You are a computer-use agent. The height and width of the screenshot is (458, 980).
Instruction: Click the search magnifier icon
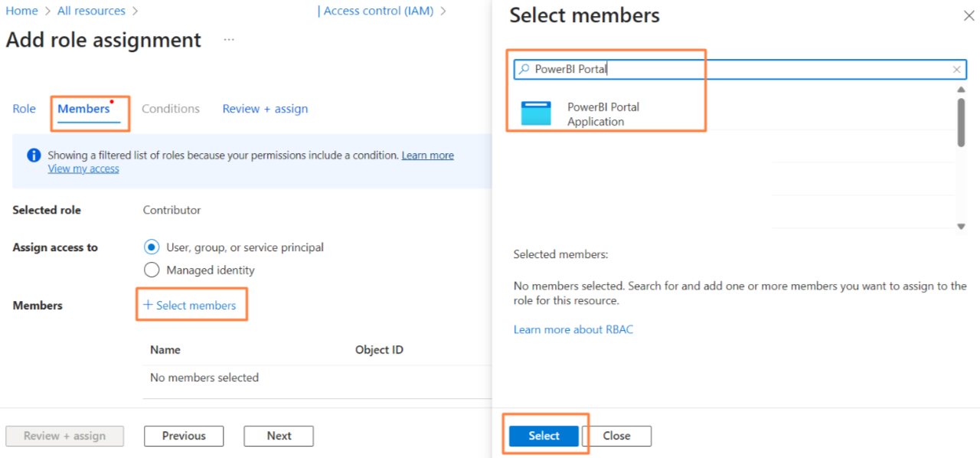click(x=524, y=69)
